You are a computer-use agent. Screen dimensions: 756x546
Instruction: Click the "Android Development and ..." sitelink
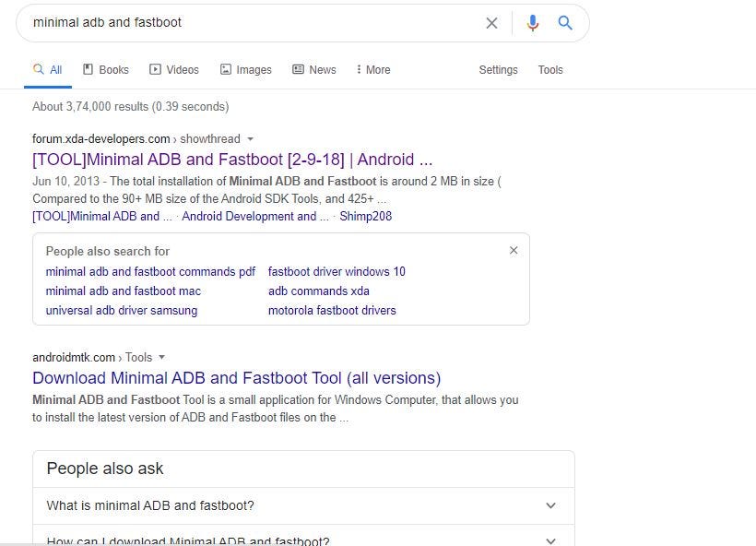click(x=255, y=216)
